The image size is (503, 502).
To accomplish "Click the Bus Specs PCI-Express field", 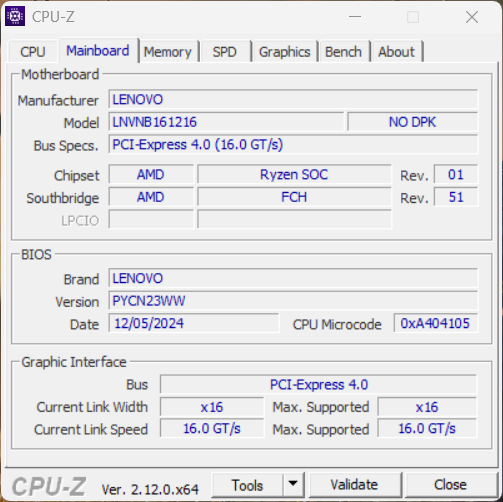I will click(293, 145).
